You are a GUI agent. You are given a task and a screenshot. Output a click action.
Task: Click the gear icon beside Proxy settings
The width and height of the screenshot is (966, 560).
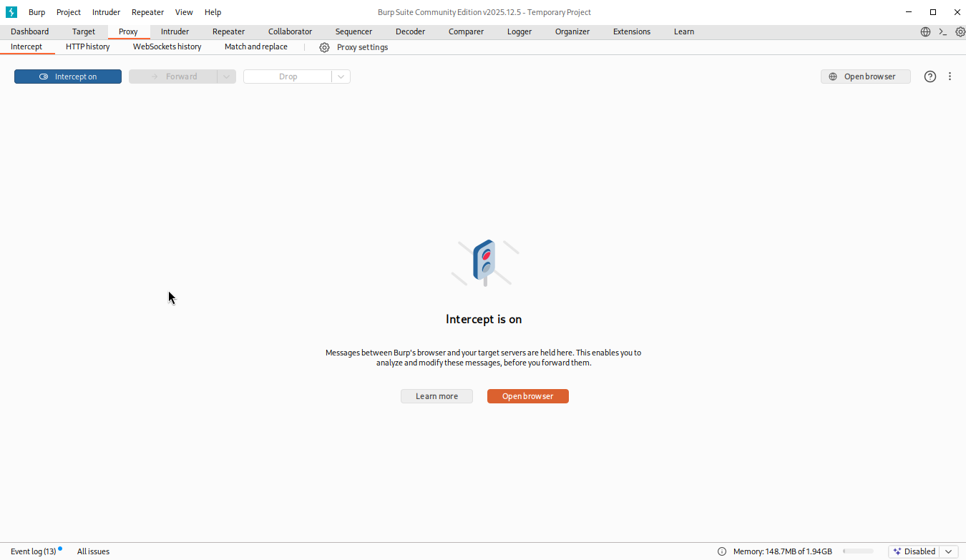[x=324, y=47]
